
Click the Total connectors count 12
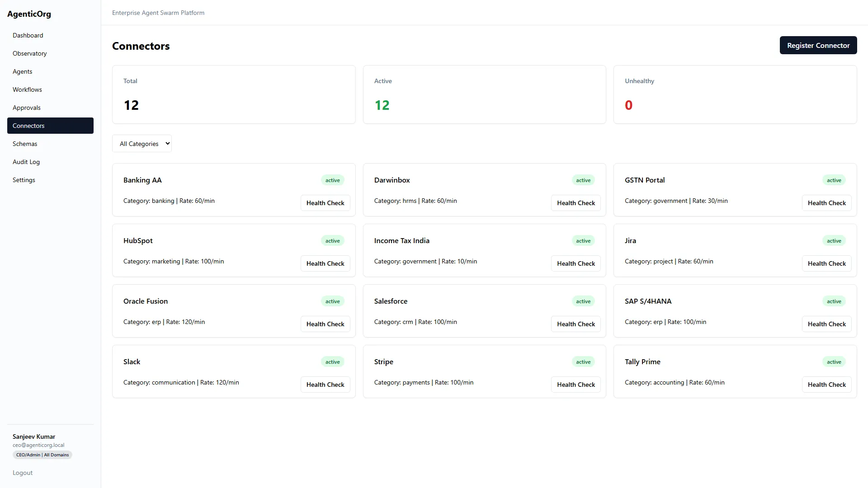(131, 105)
